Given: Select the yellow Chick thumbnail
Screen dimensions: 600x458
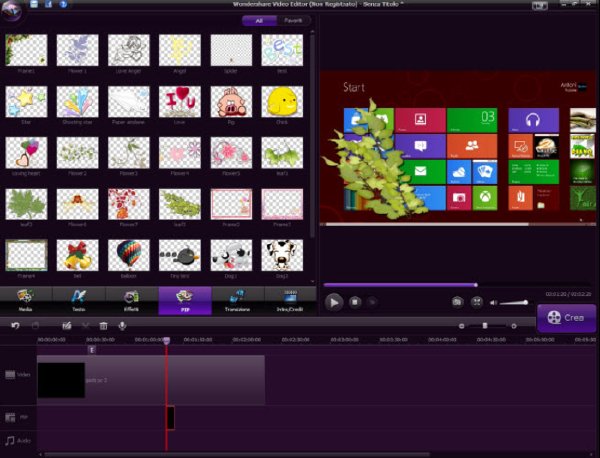Looking at the screenshot, I should coord(282,101).
